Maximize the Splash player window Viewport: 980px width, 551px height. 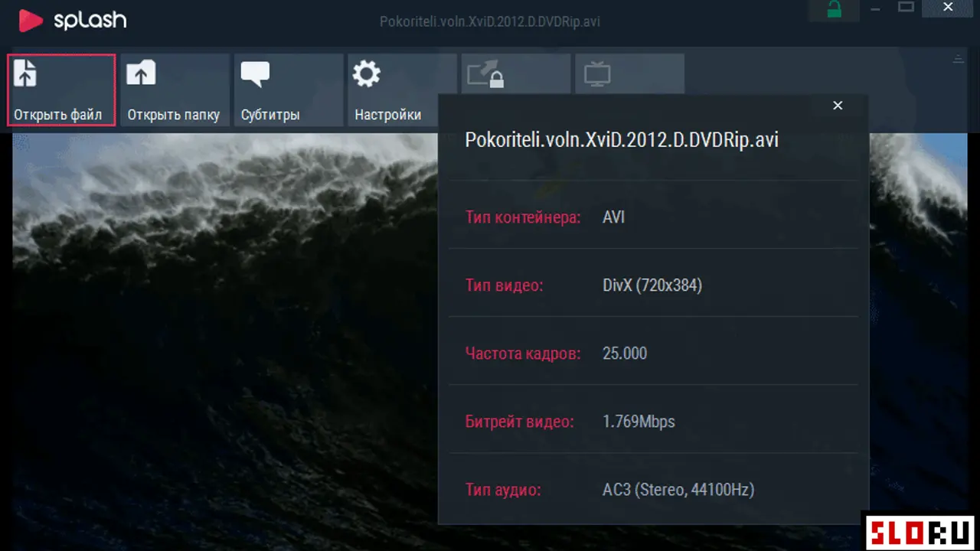click(x=906, y=8)
